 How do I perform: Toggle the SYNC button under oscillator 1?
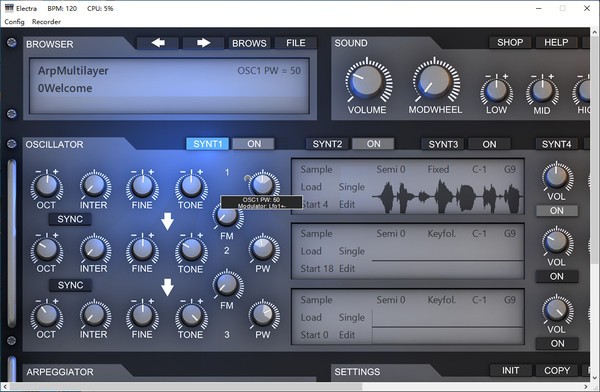(x=70, y=219)
